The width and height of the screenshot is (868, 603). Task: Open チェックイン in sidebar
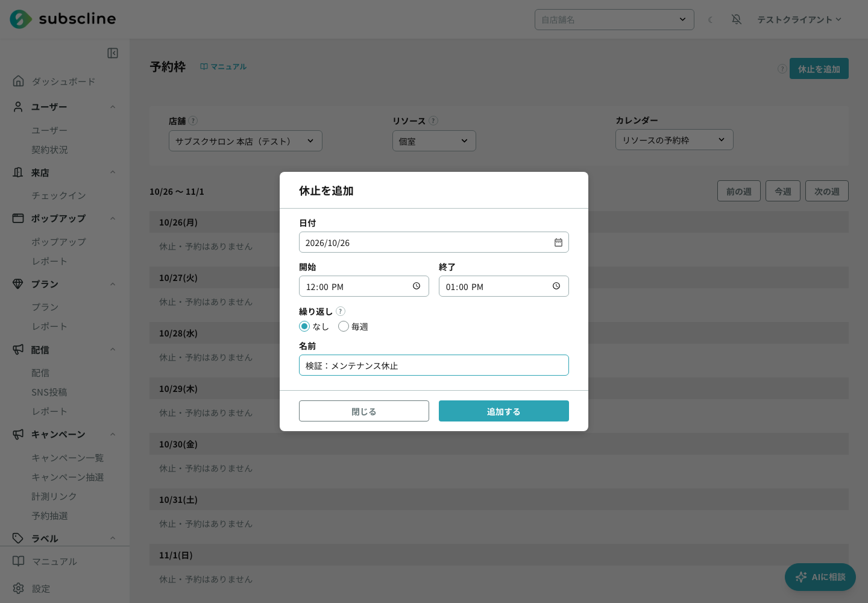tap(58, 195)
